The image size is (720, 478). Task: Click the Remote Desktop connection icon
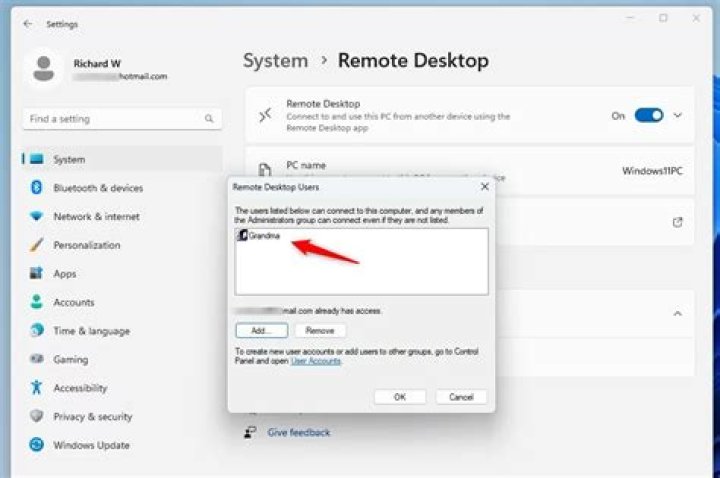tap(265, 115)
